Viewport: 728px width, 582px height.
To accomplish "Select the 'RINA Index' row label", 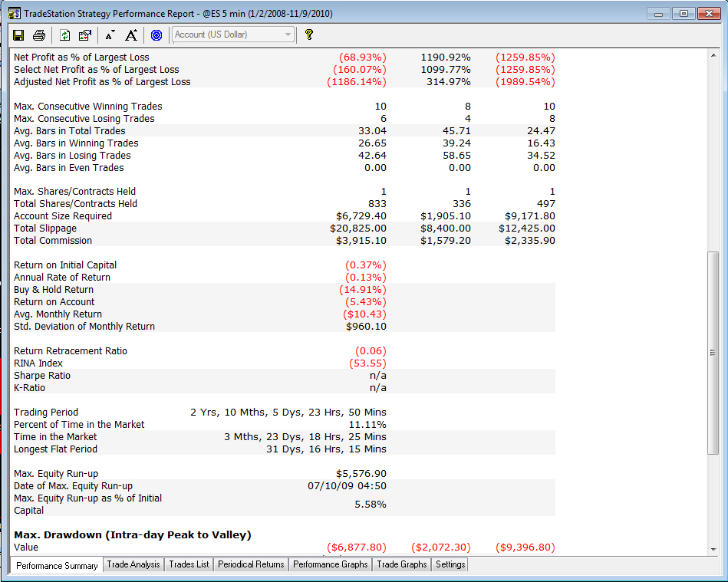I will point(38,363).
